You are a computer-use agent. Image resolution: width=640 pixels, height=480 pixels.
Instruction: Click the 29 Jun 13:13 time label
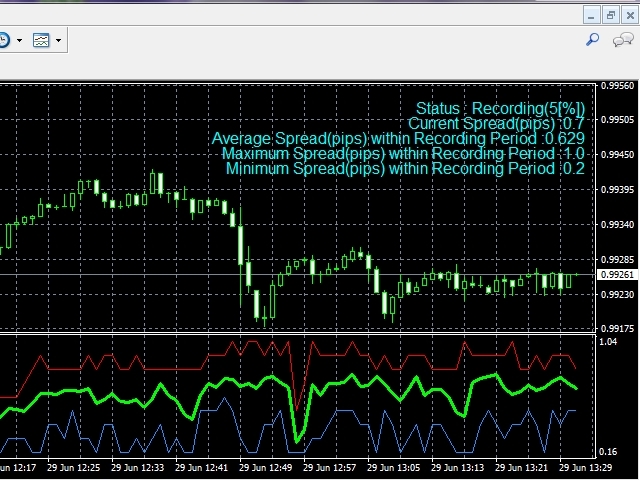click(458, 468)
